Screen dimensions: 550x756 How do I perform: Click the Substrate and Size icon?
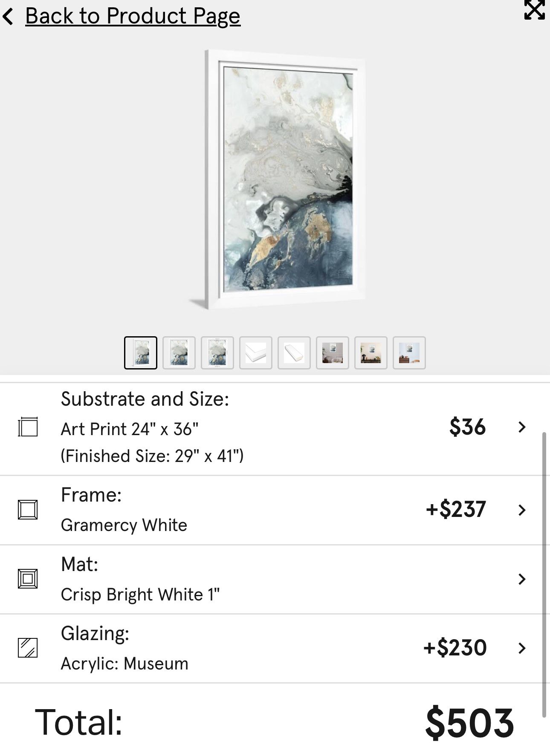pyautogui.click(x=28, y=427)
